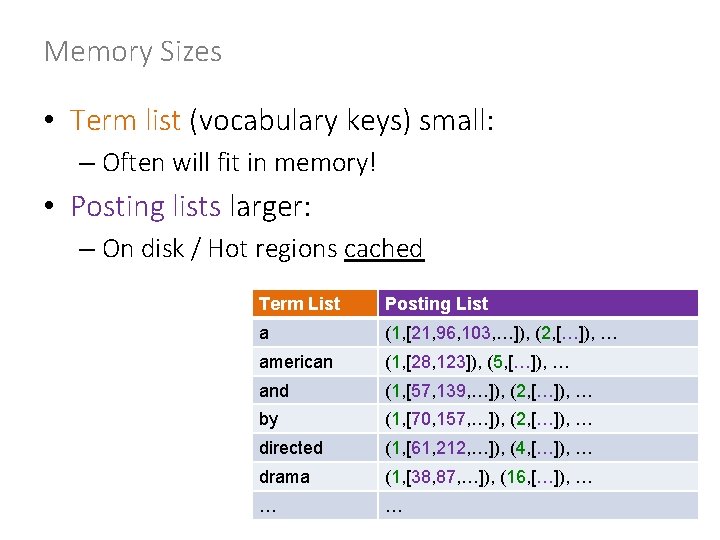This screenshot has height=540, width=720.
Task: Click the posting list for "drama"
Action: pyautogui.click(x=489, y=477)
